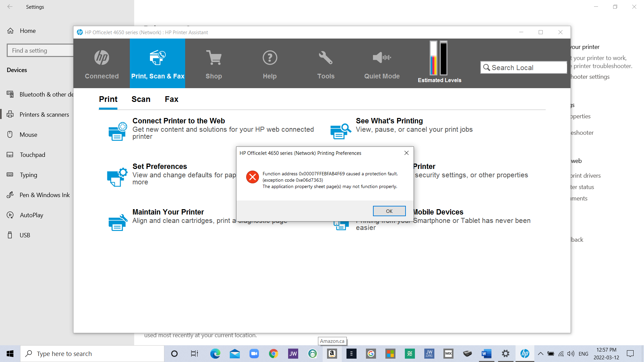Screen dimensions: 644x362
Task: Switch to the Scan tab
Action: pos(141,99)
